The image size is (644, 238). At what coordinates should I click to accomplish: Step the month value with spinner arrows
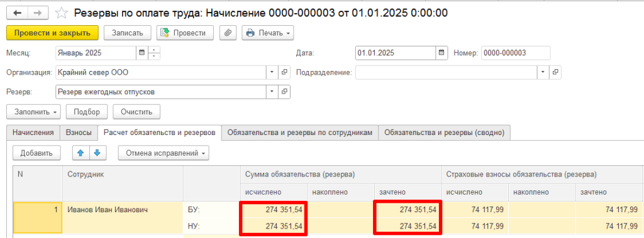pyautogui.click(x=153, y=53)
